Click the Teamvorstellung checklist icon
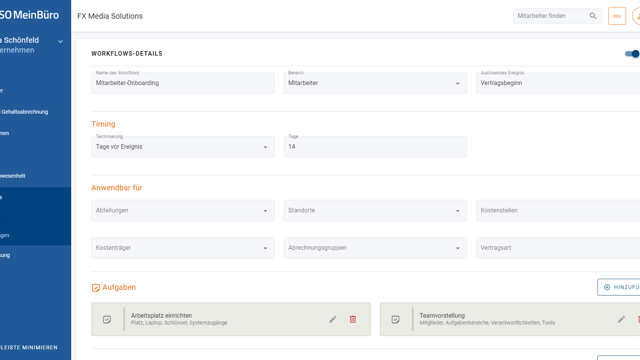The image size is (640, 360). (395, 319)
